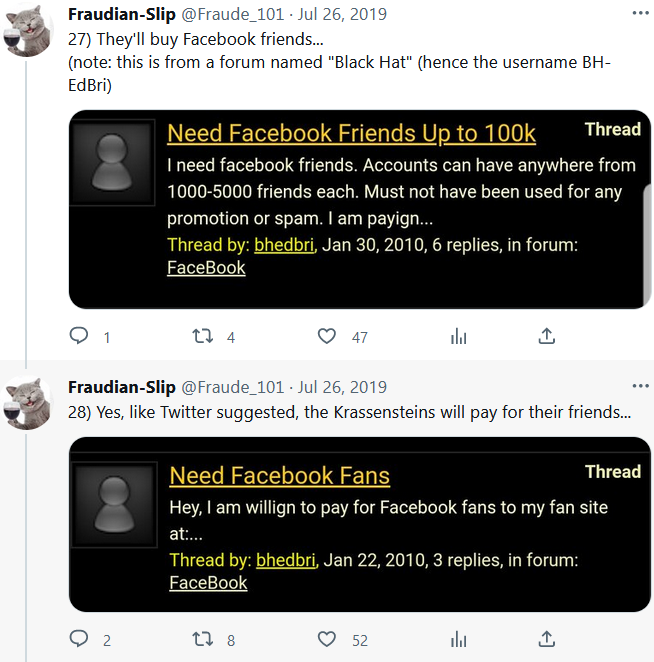
Task: Open more options menu on tweet 27
Action: 640,14
